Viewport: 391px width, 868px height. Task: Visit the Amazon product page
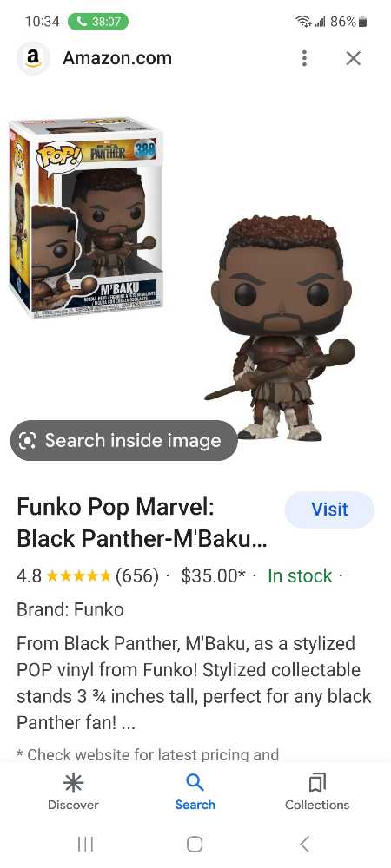329,510
